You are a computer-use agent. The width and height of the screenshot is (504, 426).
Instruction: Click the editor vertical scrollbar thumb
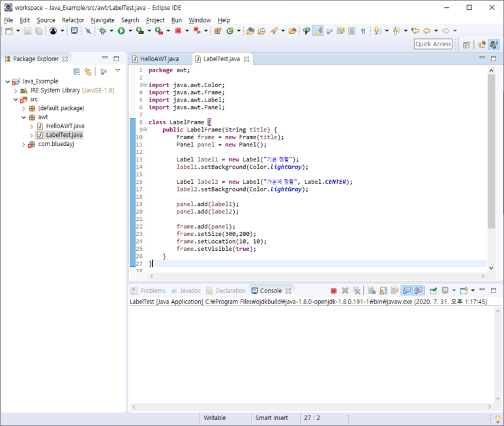[x=491, y=151]
